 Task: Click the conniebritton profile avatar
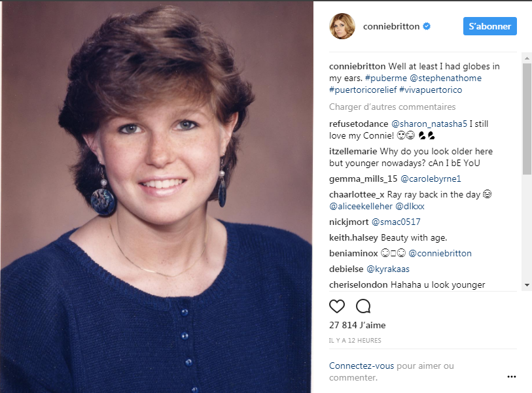[342, 26]
